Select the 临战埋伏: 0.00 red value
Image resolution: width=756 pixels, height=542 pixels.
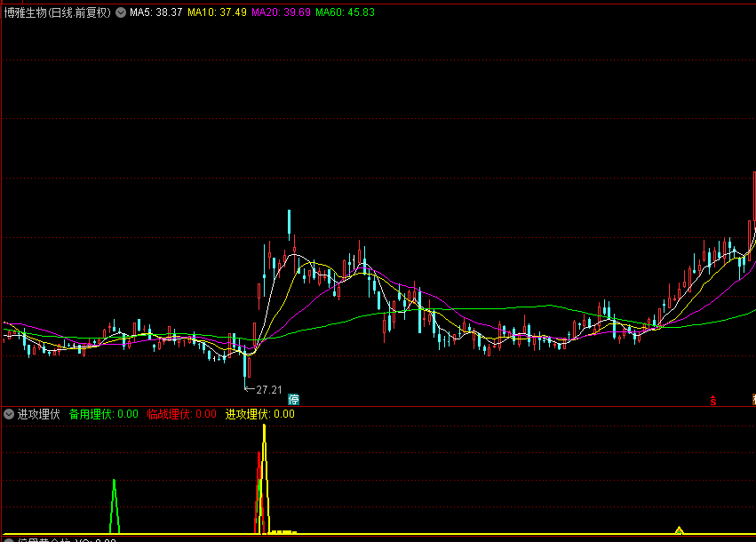click(182, 414)
